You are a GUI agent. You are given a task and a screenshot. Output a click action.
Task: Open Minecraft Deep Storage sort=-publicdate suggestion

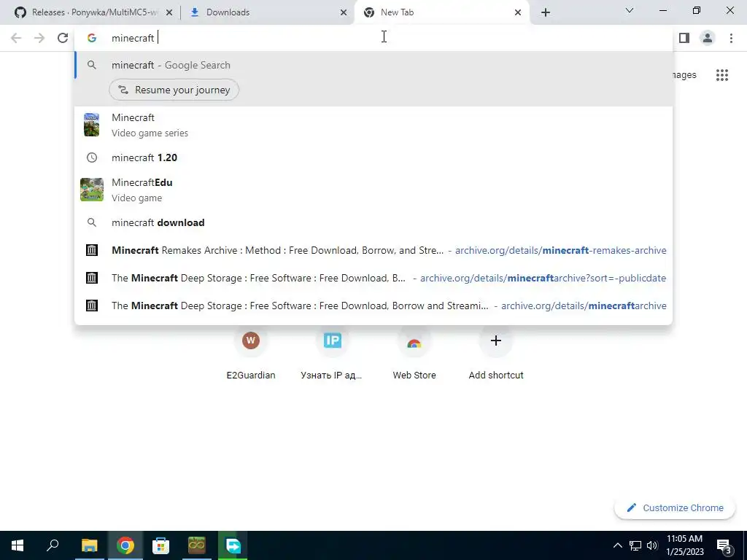(x=373, y=278)
